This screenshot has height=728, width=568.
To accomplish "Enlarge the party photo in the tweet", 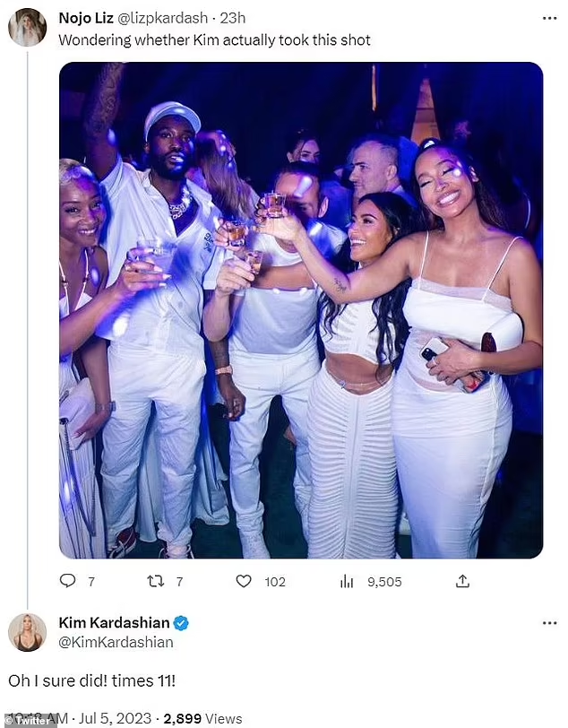I will [x=300, y=310].
